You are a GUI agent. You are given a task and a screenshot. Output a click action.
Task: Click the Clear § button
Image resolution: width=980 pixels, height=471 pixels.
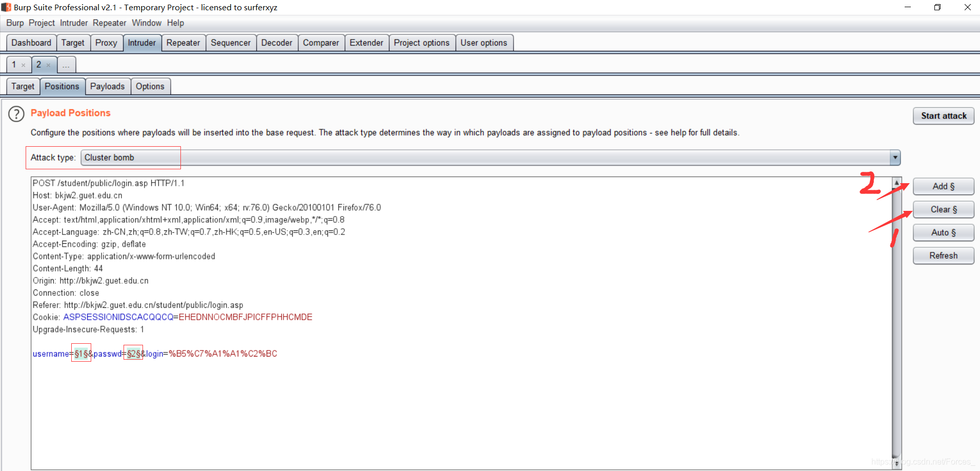tap(944, 209)
